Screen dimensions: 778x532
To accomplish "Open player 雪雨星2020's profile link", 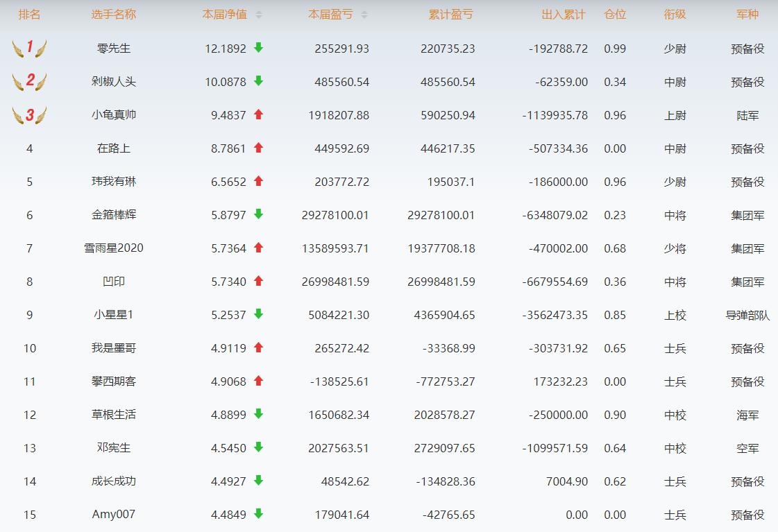I will point(114,248).
